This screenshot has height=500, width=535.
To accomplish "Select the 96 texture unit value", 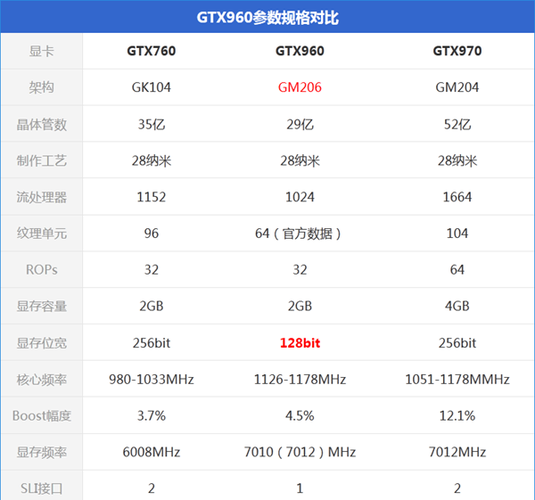I will tap(151, 233).
